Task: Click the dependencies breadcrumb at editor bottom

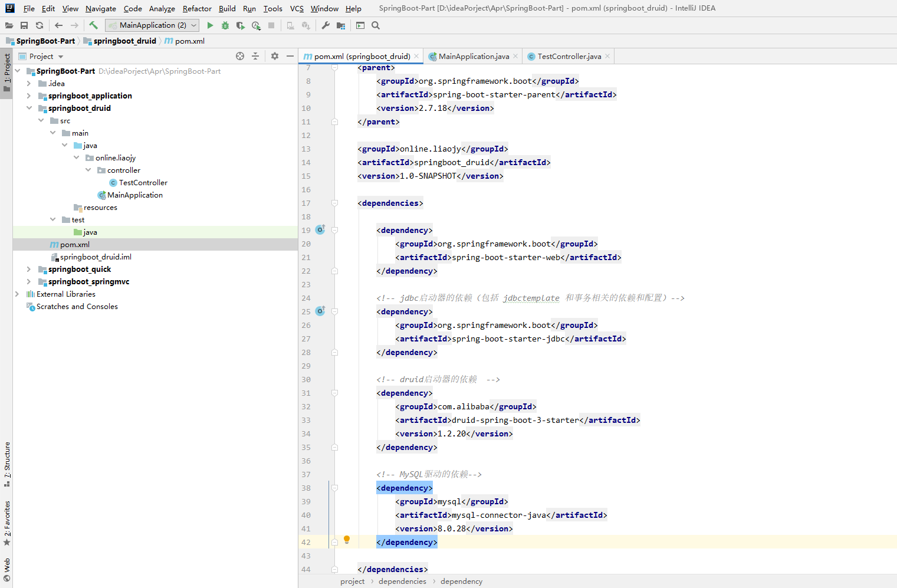Action: tap(402, 582)
